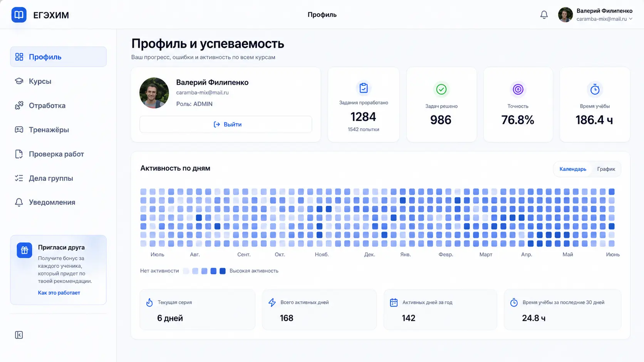Viewport: 644px width, 362px height.
Task: Click the Роль: ADMIN text
Action: point(194,104)
